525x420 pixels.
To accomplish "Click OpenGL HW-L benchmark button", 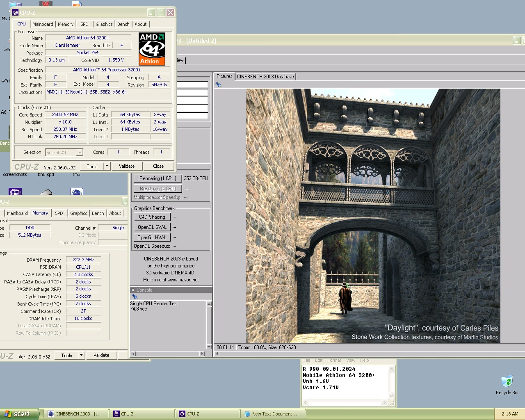I will click(x=152, y=237).
